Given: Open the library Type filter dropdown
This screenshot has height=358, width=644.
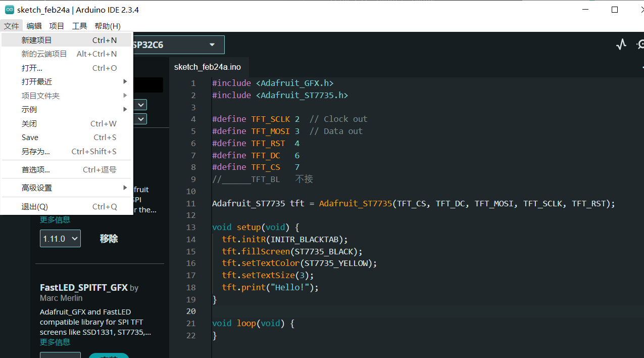Looking at the screenshot, I should click(x=140, y=105).
